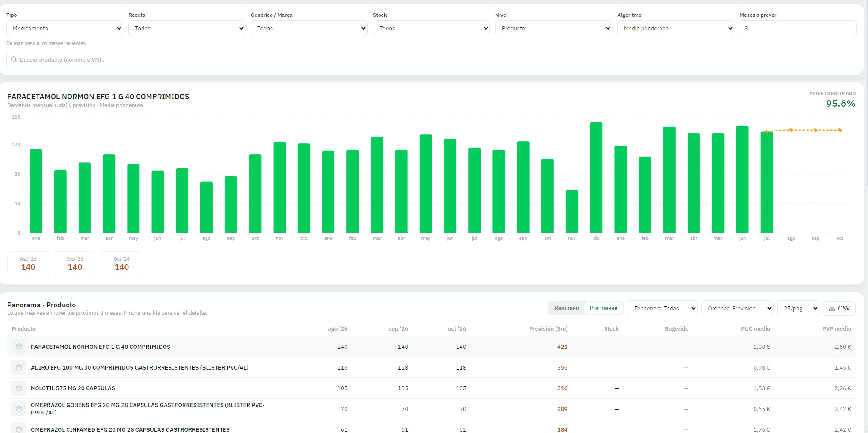
Task: Click the Ago '26 forecast card
Action: (x=28, y=264)
